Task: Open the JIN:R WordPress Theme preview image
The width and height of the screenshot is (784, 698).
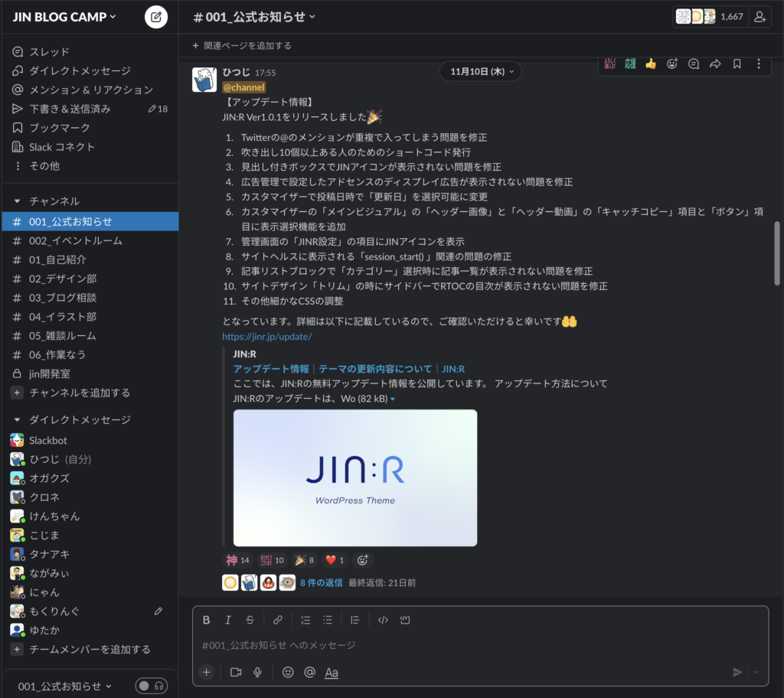Action: [x=355, y=478]
